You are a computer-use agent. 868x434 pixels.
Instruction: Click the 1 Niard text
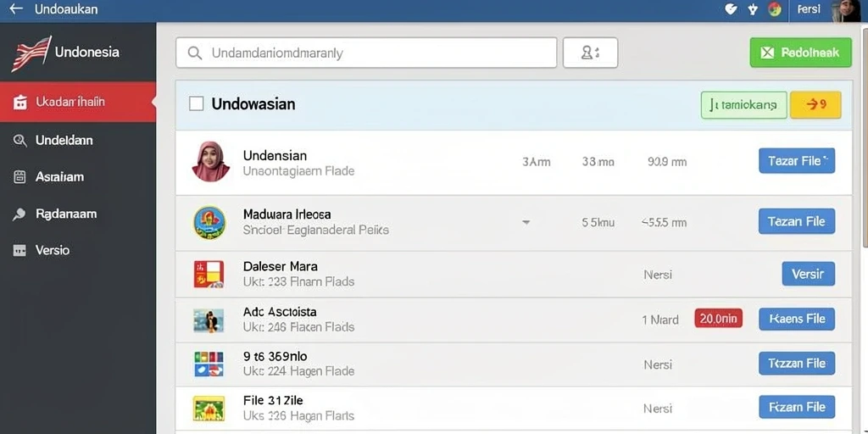point(660,320)
